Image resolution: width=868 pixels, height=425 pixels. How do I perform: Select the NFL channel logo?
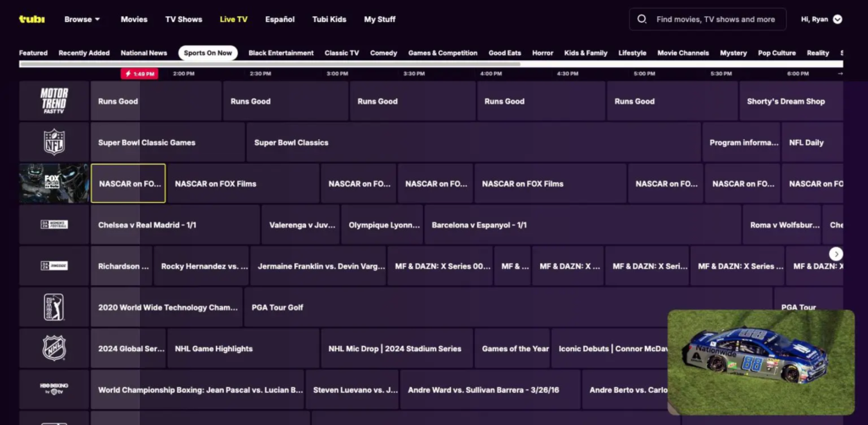[x=54, y=142]
